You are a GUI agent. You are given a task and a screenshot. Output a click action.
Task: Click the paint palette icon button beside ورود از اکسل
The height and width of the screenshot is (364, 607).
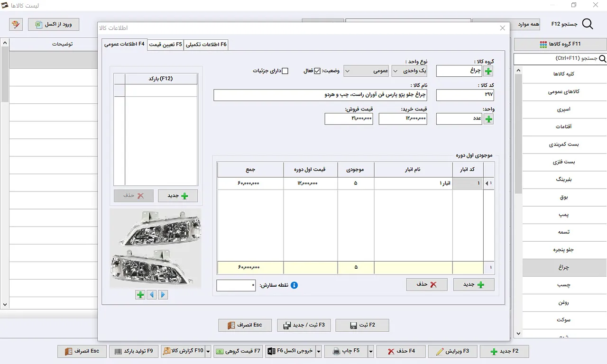click(16, 24)
